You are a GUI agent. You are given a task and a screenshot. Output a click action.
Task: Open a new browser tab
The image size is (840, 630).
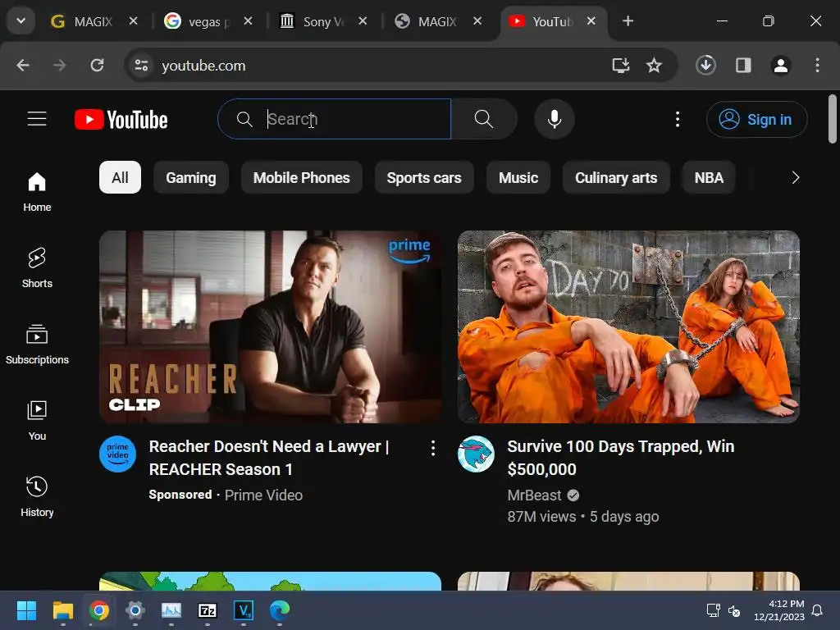click(628, 21)
